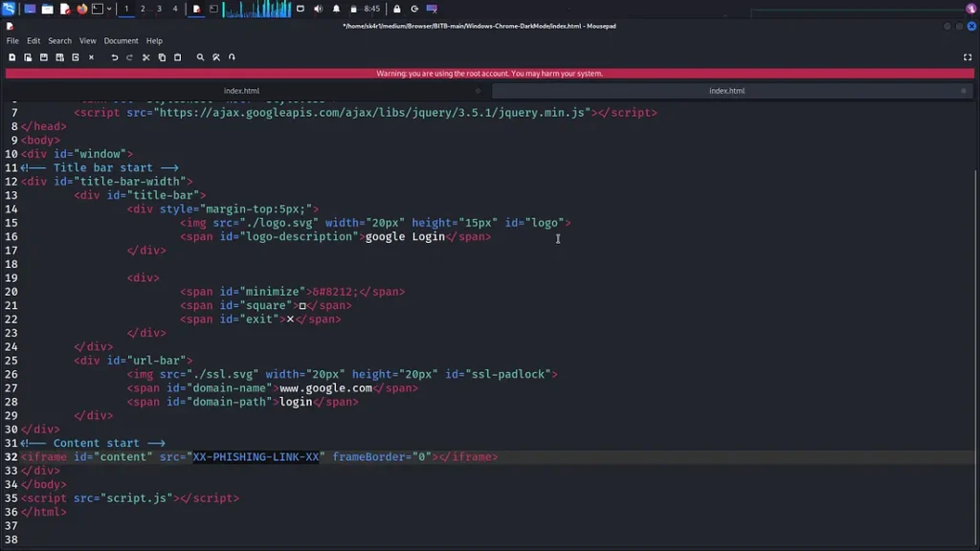Open the File menu
Viewport: 980px width, 551px height.
12,41
